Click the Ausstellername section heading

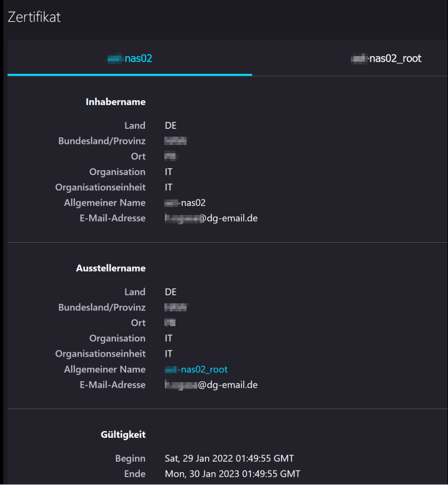pos(110,268)
